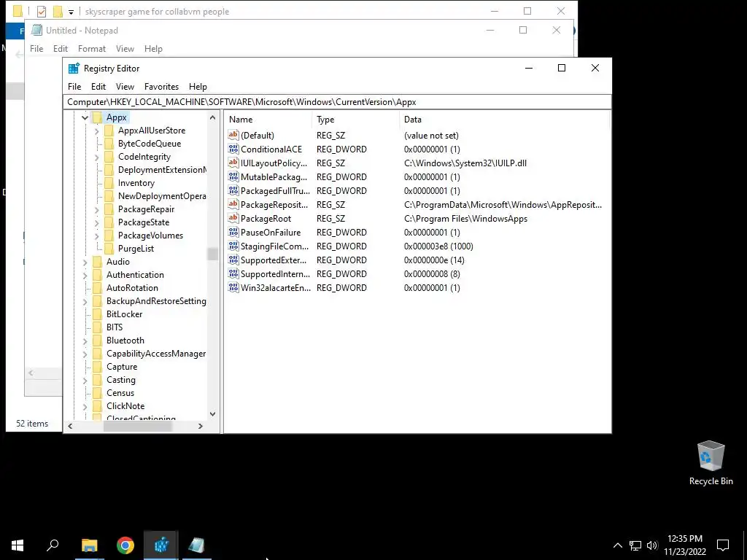Expand the CapabilityAccessManager key

tap(85, 354)
